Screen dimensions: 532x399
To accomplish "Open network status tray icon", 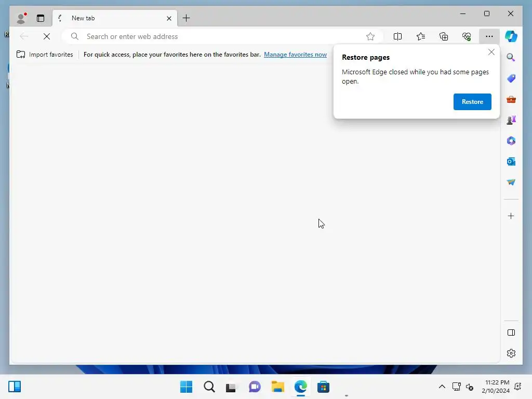I will click(x=457, y=387).
